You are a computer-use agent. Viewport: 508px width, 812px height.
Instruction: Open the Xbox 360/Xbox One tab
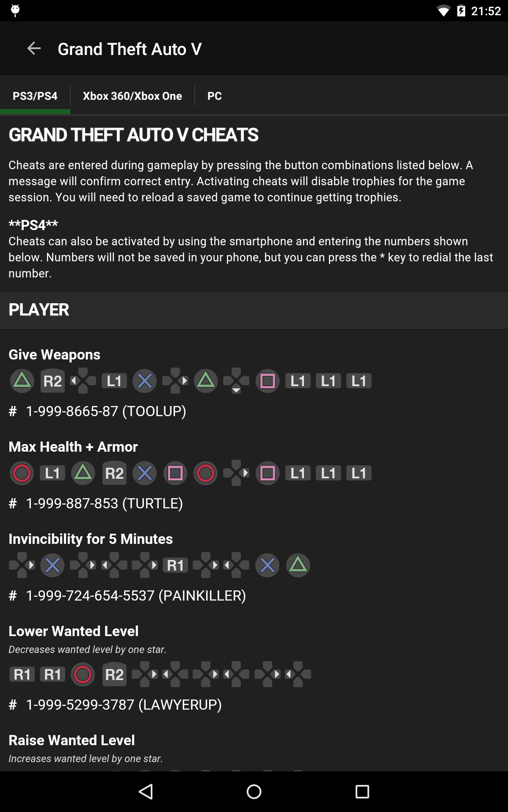pos(132,96)
